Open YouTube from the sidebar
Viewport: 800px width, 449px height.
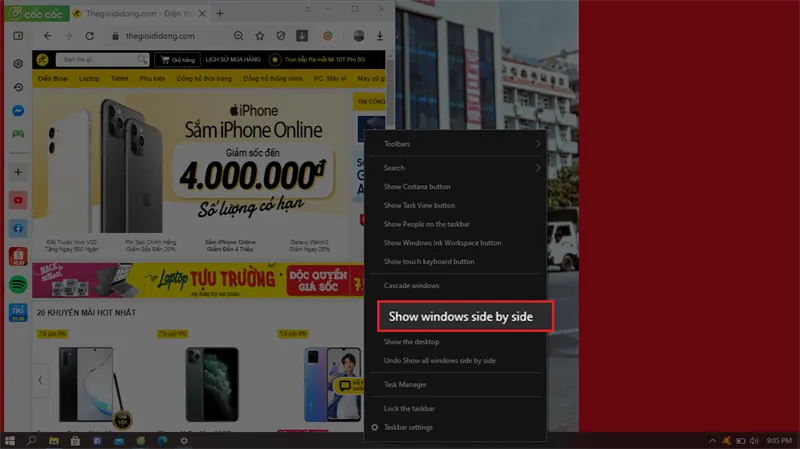(18, 201)
